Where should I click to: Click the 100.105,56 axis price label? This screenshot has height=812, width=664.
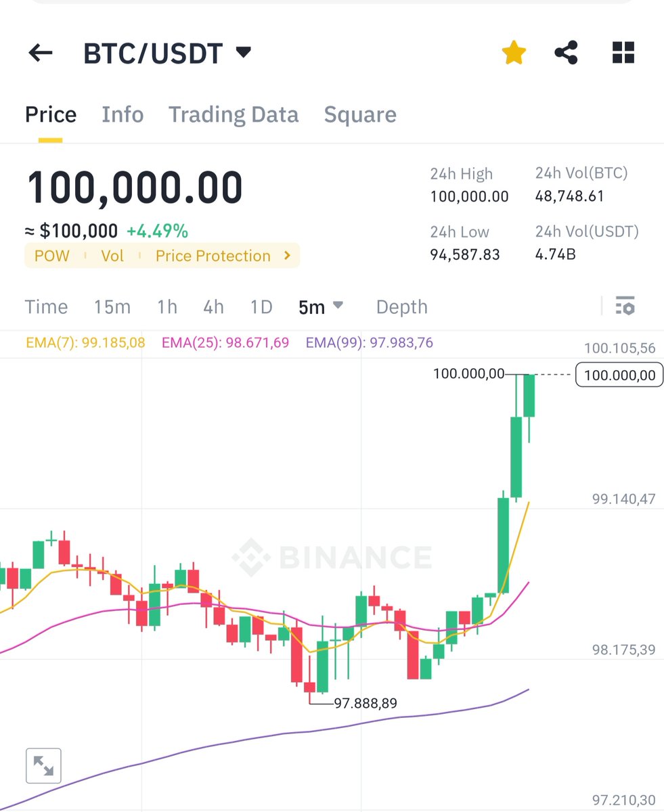pyautogui.click(x=619, y=348)
